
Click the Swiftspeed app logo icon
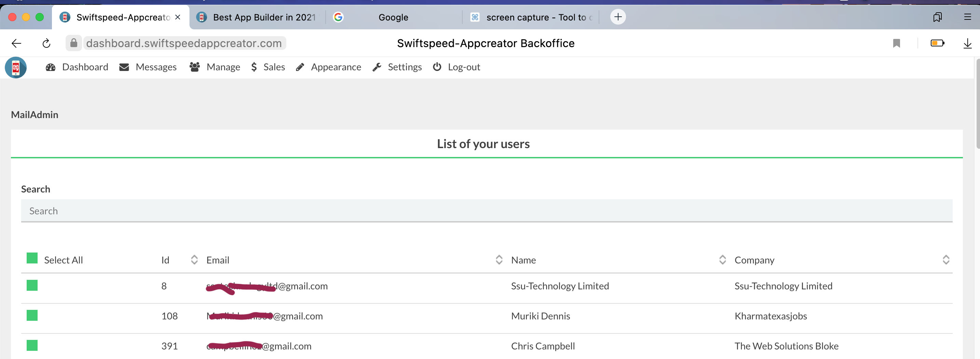pos(16,68)
